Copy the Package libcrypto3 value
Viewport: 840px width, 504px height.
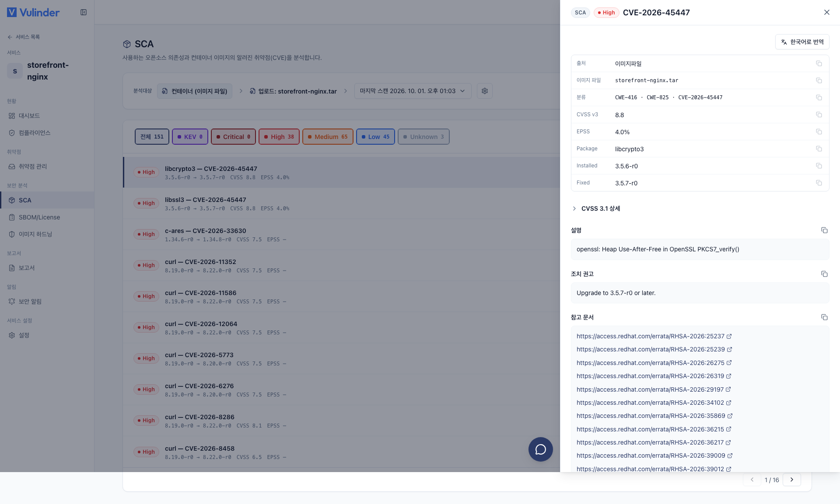819,149
